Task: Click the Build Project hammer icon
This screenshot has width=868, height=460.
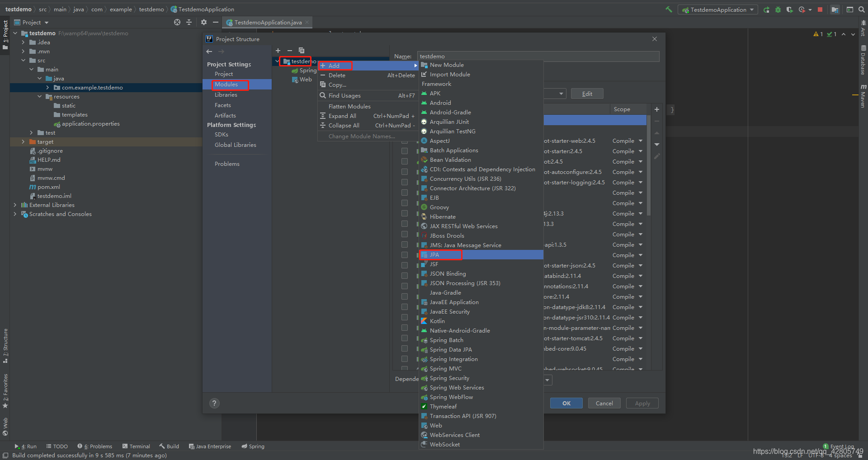Action: click(x=669, y=9)
